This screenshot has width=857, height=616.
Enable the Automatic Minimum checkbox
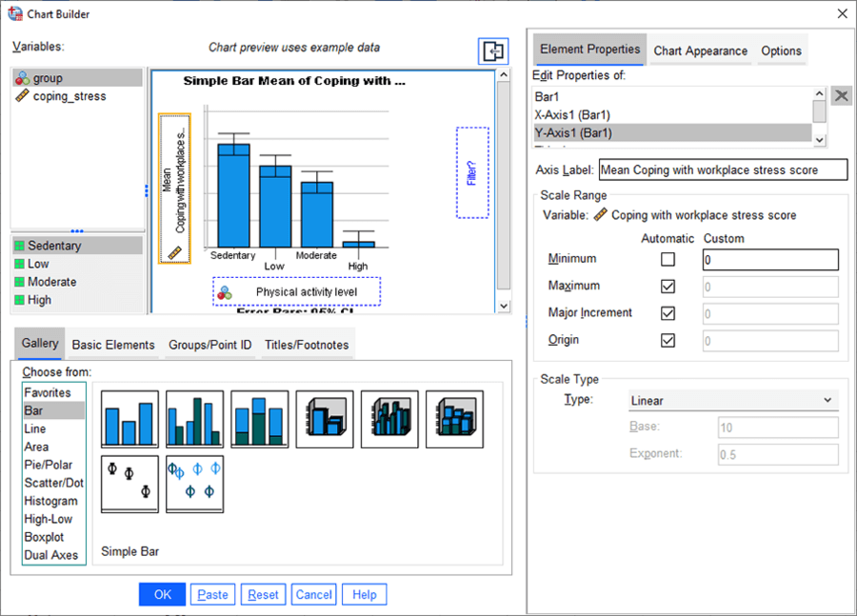tap(668, 259)
